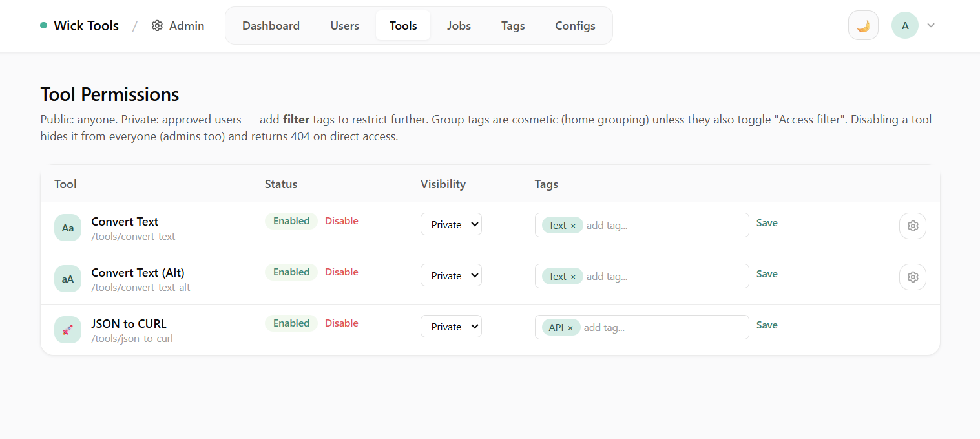Click the avatar icon labeled A
The width and height of the screenshot is (980, 439).
click(904, 25)
